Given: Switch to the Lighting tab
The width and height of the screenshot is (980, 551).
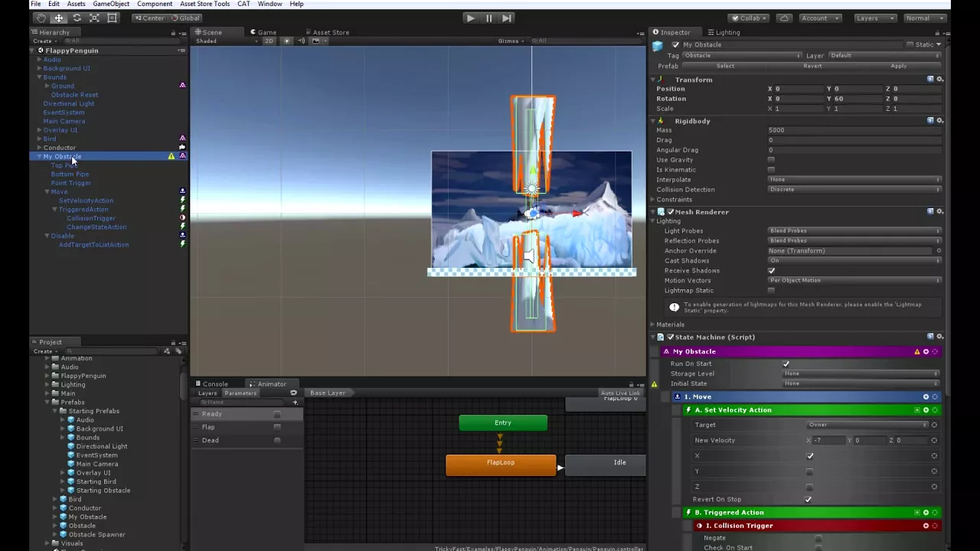Looking at the screenshot, I should (x=724, y=32).
